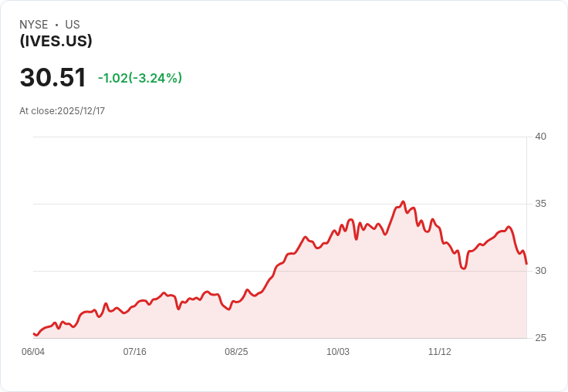Click the (IVES.US) ticker title
Screen dimensions: 568x392
pyautogui.click(x=56, y=41)
